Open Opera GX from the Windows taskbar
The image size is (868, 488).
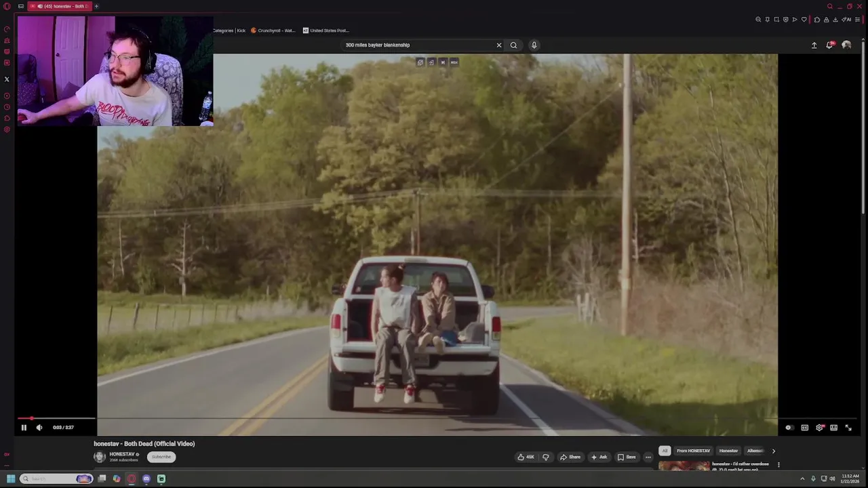pyautogui.click(x=132, y=479)
